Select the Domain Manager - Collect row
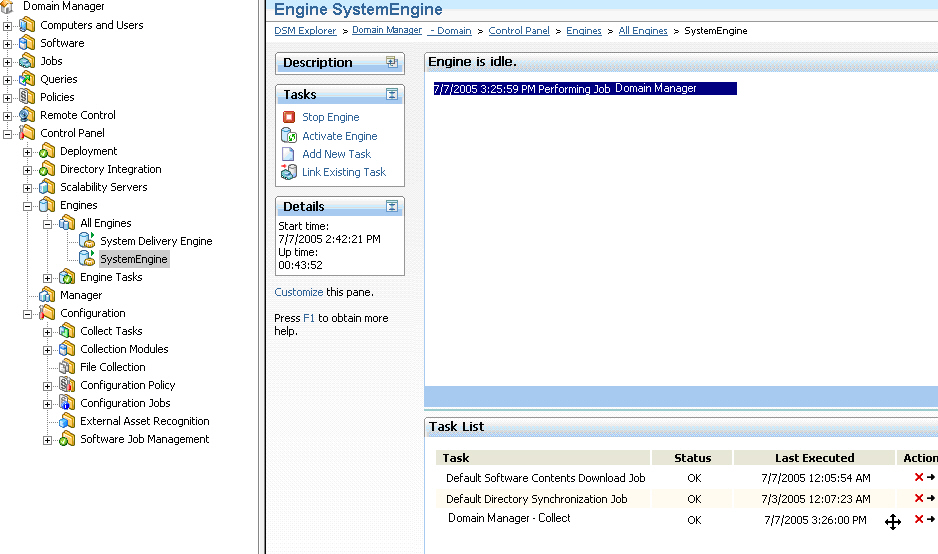This screenshot has width=938, height=554. click(x=687, y=519)
